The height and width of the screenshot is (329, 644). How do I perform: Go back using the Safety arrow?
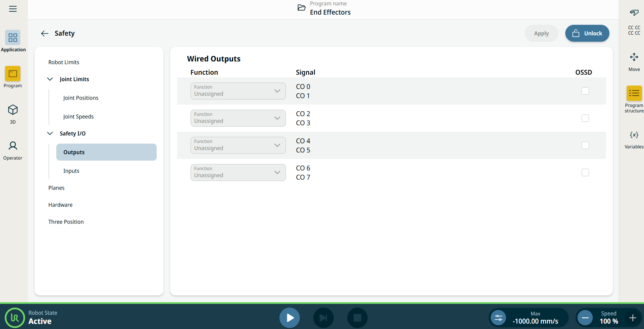[x=44, y=33]
